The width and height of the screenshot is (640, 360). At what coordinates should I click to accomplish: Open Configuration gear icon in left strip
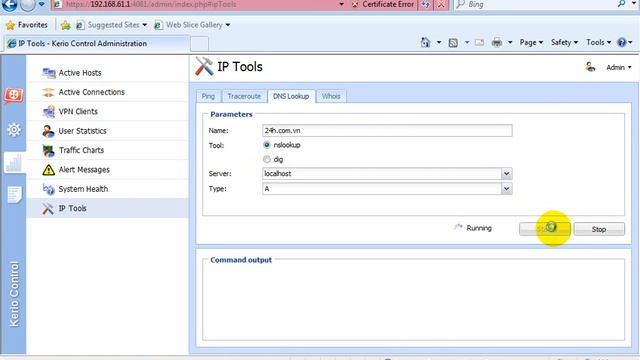tap(14, 130)
